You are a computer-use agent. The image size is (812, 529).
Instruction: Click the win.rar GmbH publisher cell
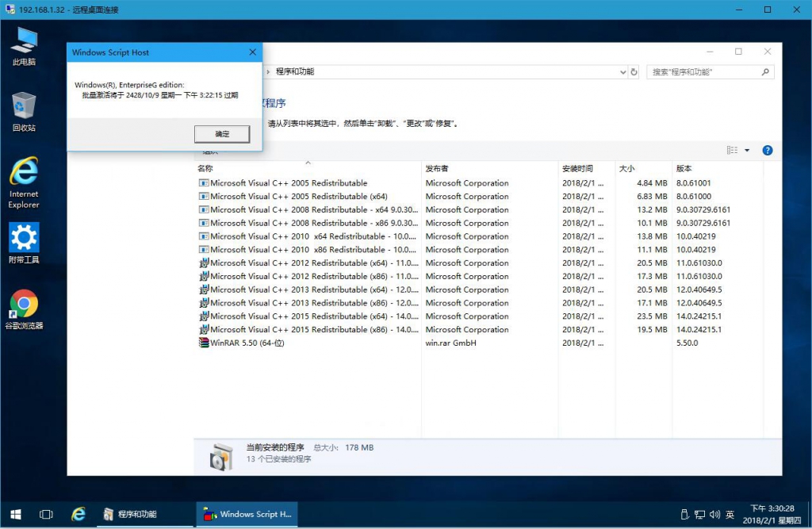pos(450,343)
